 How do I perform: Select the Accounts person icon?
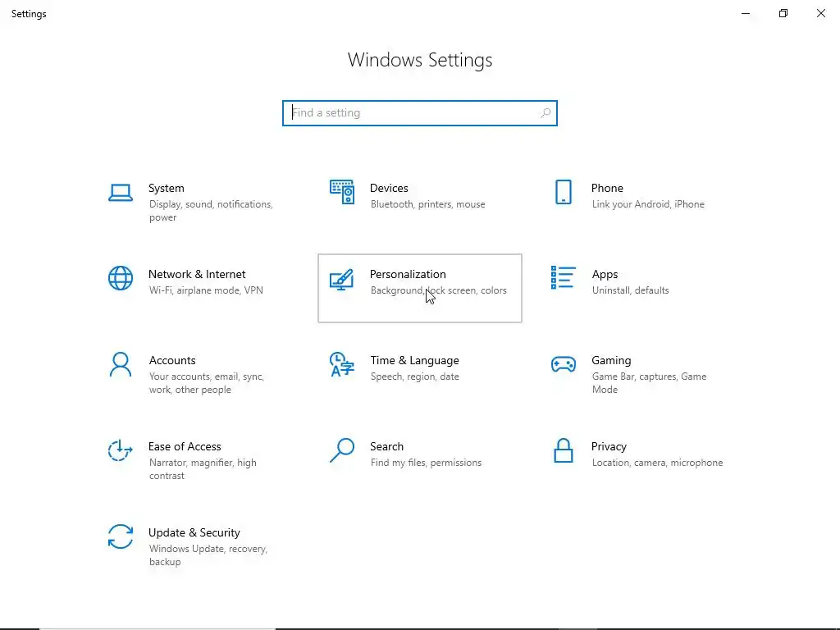click(x=121, y=364)
